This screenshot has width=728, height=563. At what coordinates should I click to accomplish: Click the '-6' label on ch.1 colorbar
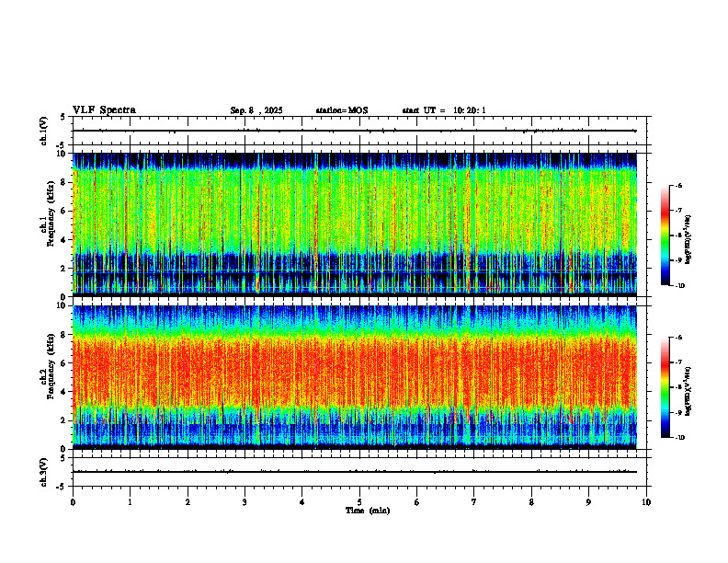[x=678, y=185]
